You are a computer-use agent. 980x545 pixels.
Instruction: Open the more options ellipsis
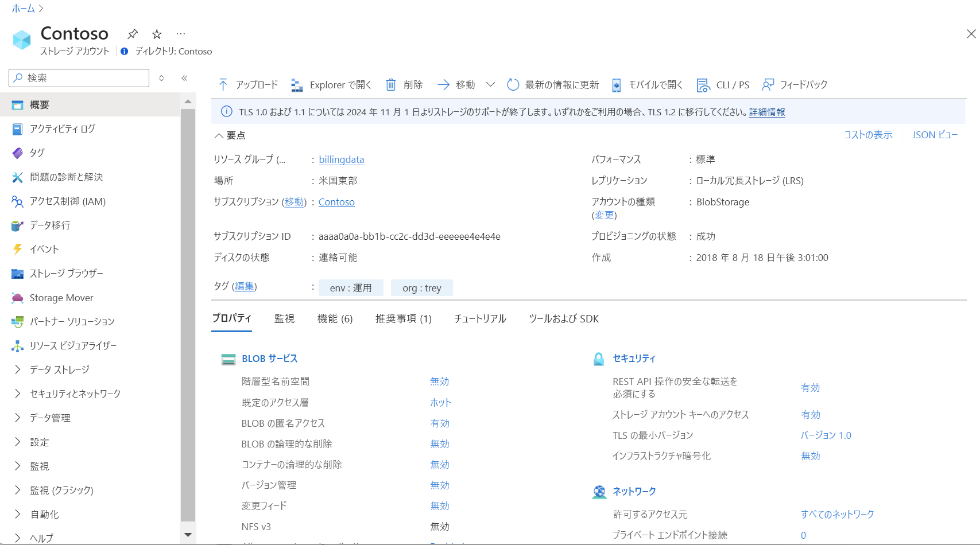click(181, 34)
